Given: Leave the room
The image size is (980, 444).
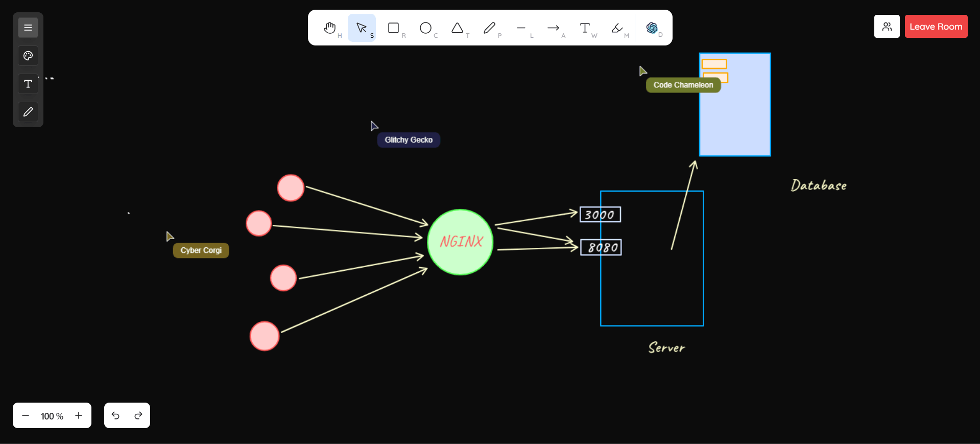Looking at the screenshot, I should tap(936, 27).
